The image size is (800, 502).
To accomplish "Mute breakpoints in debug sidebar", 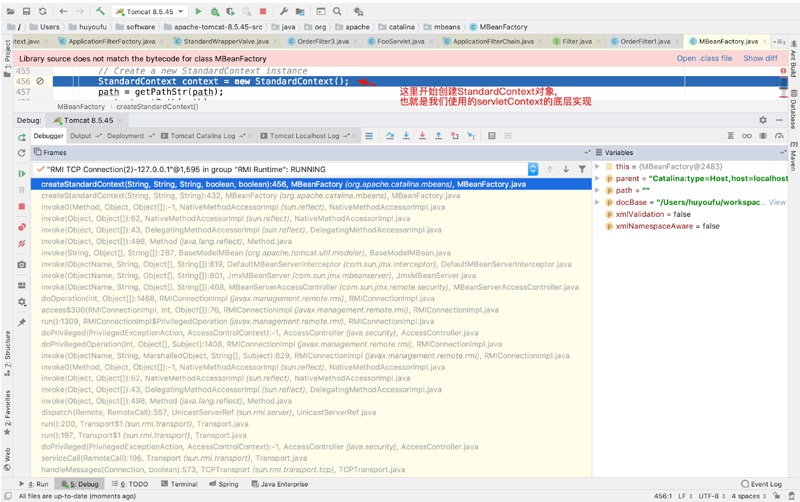I will tap(22, 243).
